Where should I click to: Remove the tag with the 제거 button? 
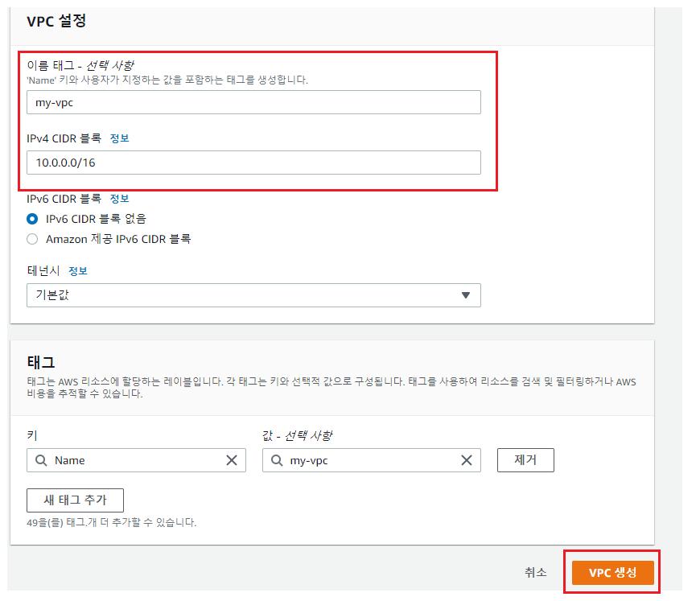click(525, 460)
